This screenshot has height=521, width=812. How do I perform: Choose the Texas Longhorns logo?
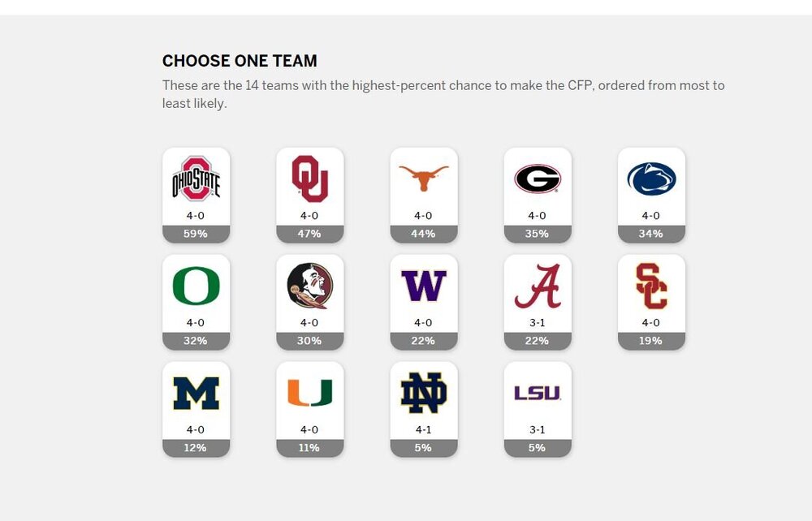424,180
